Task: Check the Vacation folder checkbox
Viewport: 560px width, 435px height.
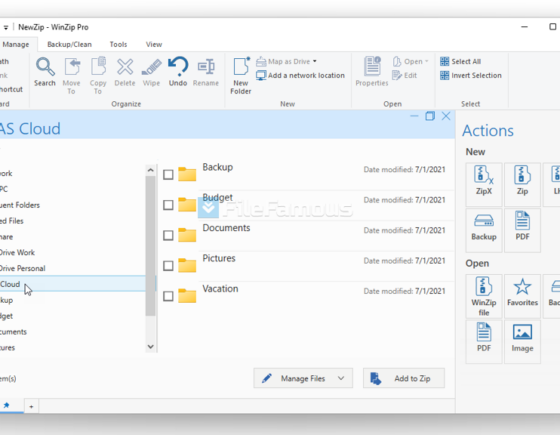Action: [x=168, y=296]
